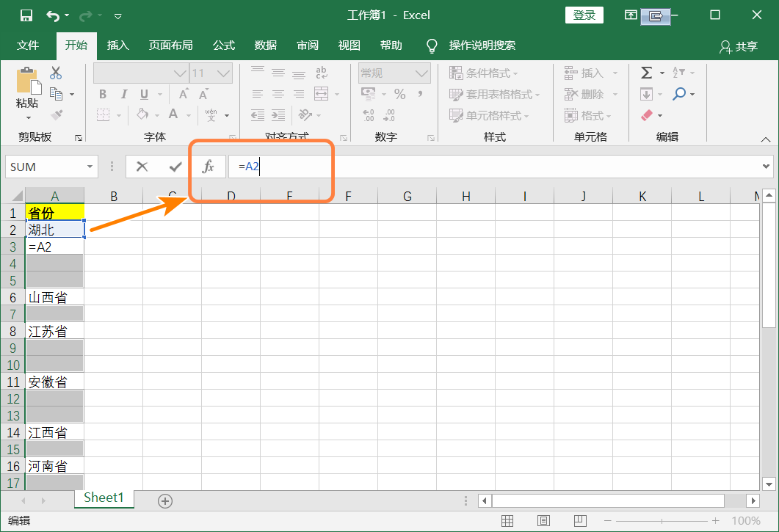Add a new sheet with plus button
Screen dimensions: 779x532
pyautogui.click(x=165, y=501)
